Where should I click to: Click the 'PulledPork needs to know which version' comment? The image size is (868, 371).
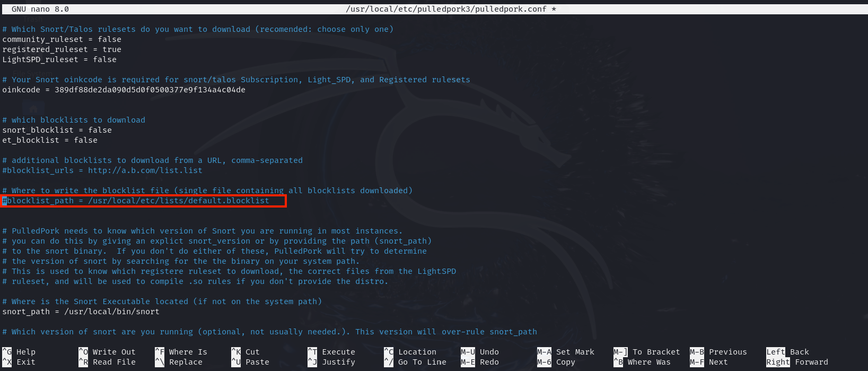point(203,231)
